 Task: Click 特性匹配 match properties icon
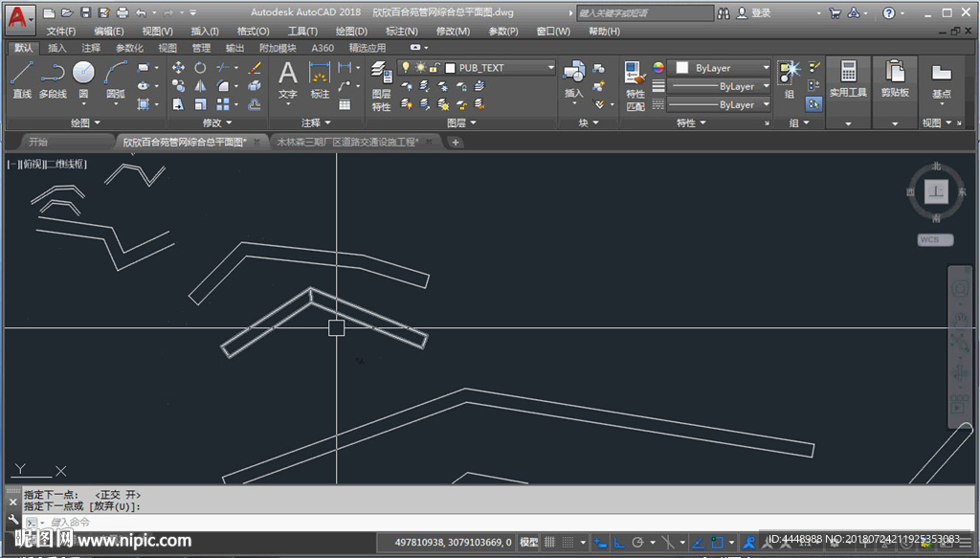[x=635, y=86]
